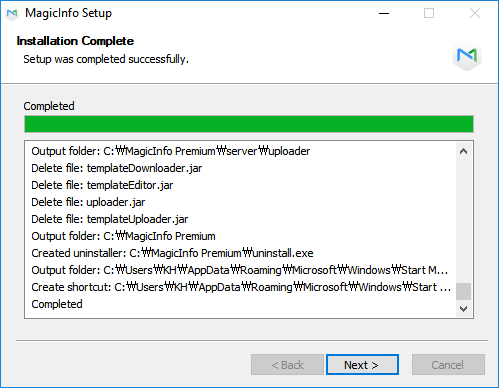Click the log scroll up arrow
This screenshot has width=499, height=388.
463,151
